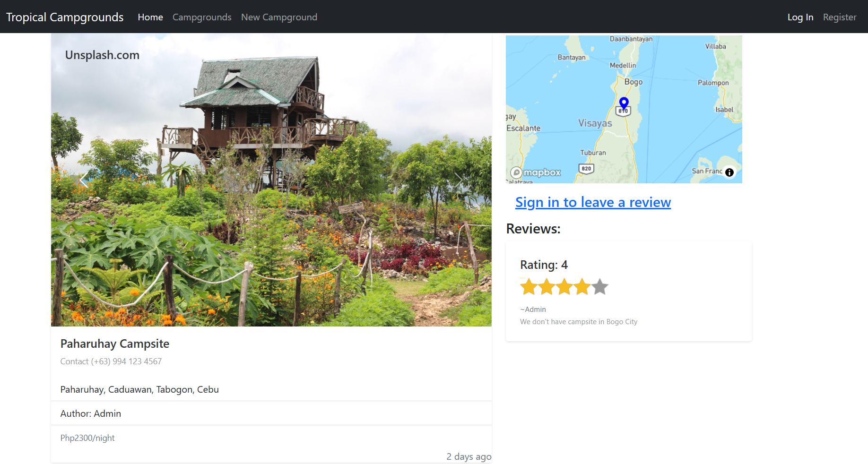Select Admin's review card
The width and height of the screenshot is (868, 464).
628,291
